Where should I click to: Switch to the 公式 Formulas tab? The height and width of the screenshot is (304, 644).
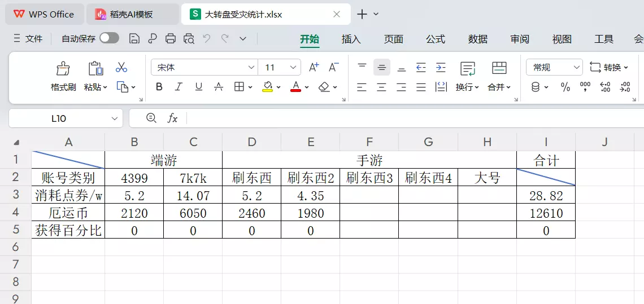(x=436, y=39)
